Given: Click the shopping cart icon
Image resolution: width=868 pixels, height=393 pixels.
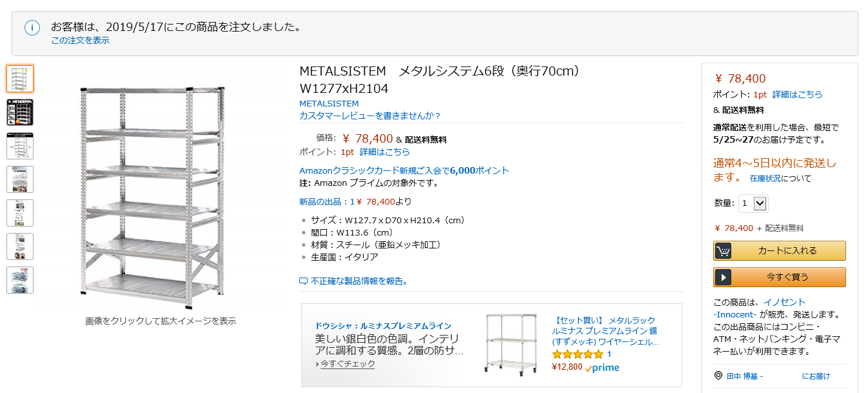Looking at the screenshot, I should click(723, 251).
